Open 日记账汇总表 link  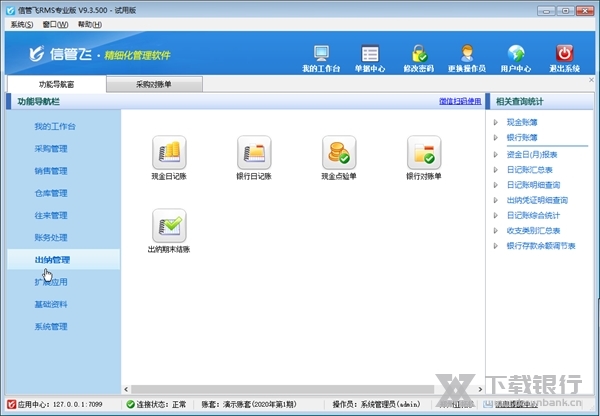tap(530, 170)
